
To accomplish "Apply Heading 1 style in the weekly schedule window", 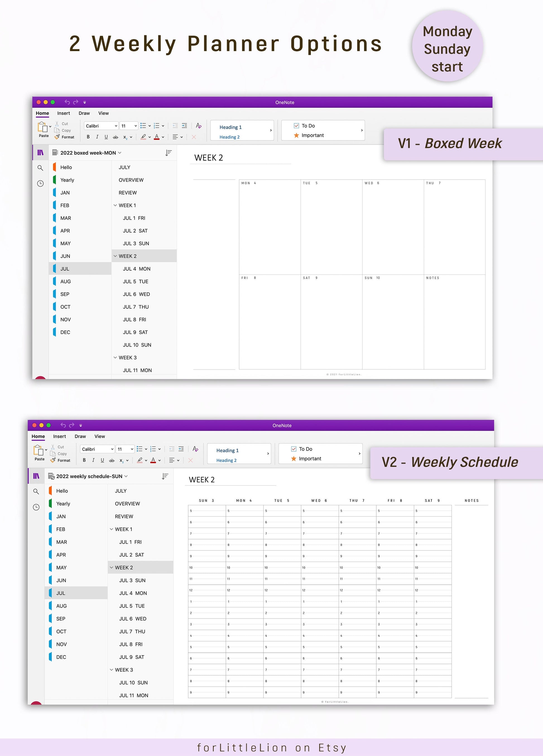I will click(227, 450).
